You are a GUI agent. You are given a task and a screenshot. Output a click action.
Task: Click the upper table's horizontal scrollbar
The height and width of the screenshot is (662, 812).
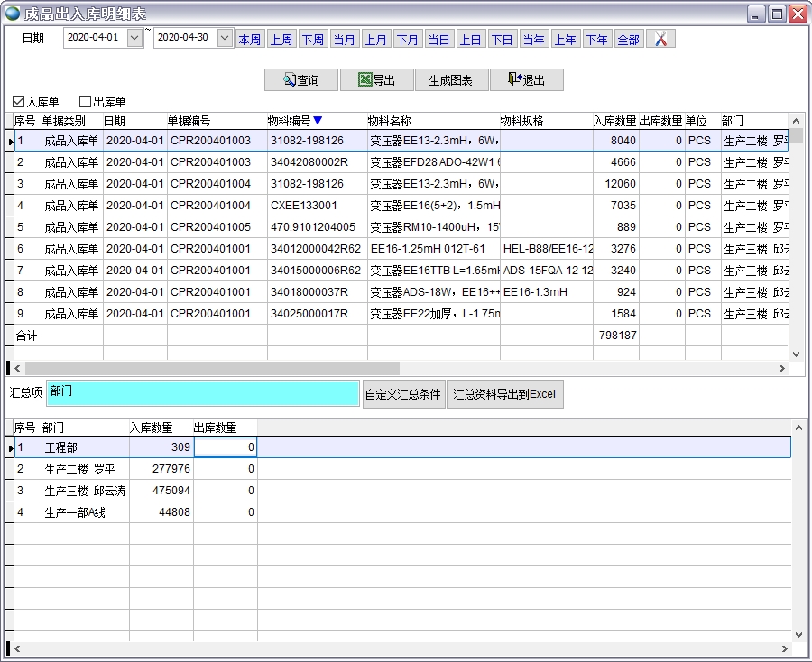click(212, 368)
